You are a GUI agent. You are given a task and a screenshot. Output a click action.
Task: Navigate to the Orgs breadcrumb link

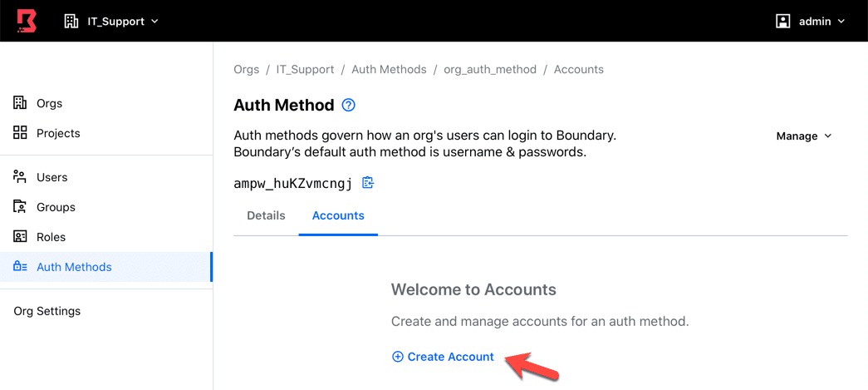point(247,69)
